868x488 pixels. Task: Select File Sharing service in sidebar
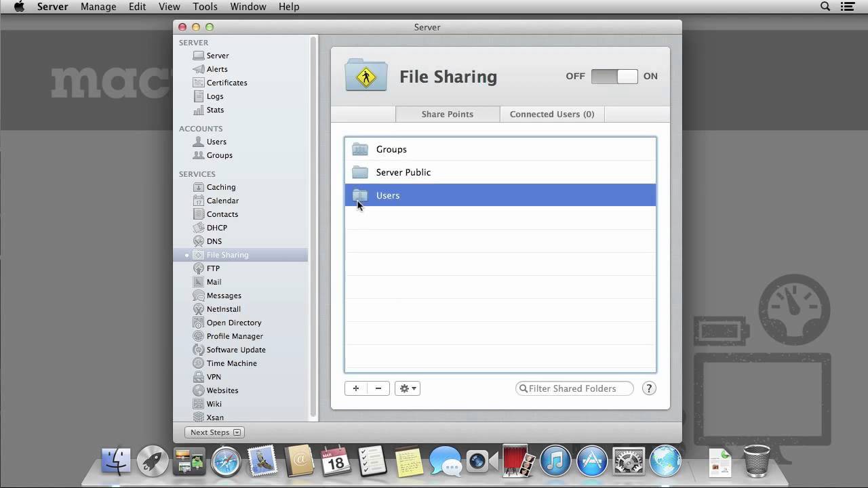coord(241,255)
